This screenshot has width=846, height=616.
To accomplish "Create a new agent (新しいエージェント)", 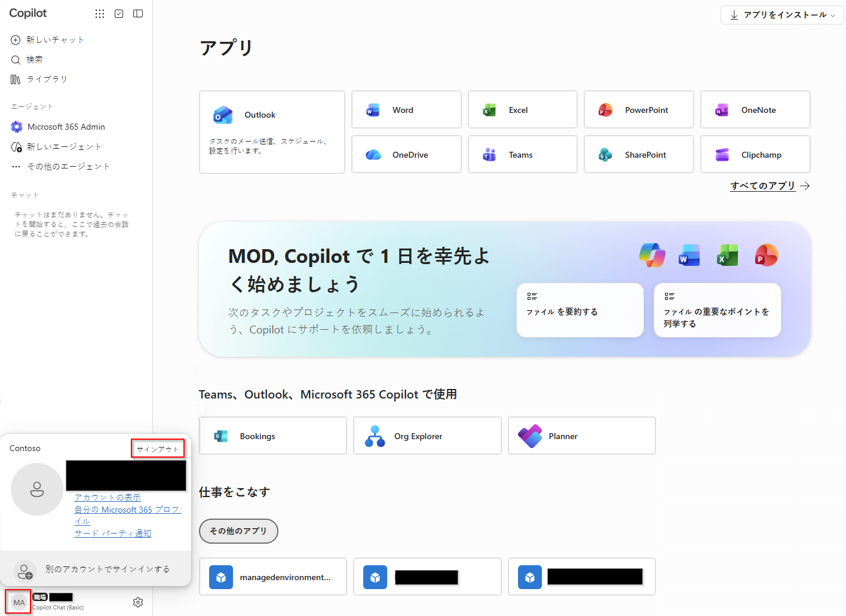I will (x=57, y=147).
